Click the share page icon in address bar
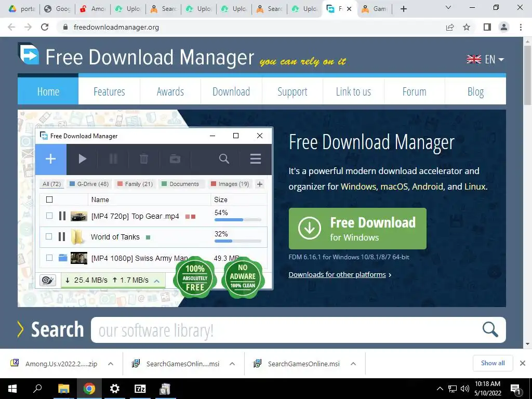The image size is (532, 399). [450, 27]
